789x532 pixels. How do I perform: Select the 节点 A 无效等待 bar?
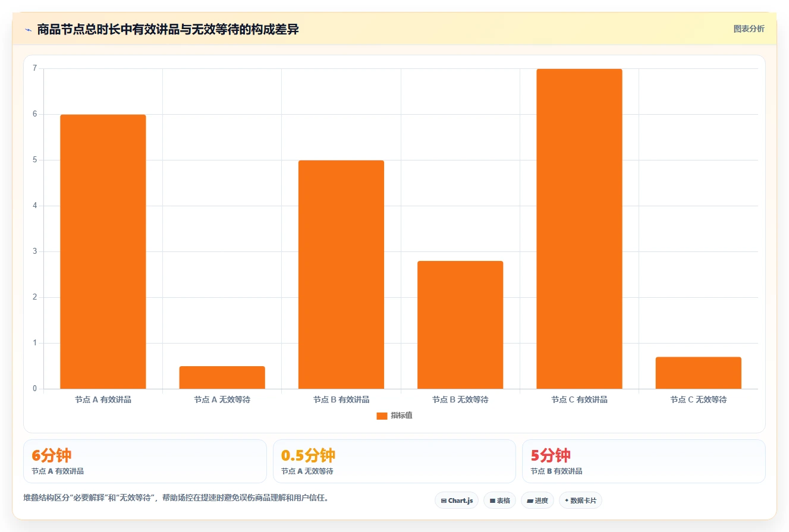tap(222, 377)
